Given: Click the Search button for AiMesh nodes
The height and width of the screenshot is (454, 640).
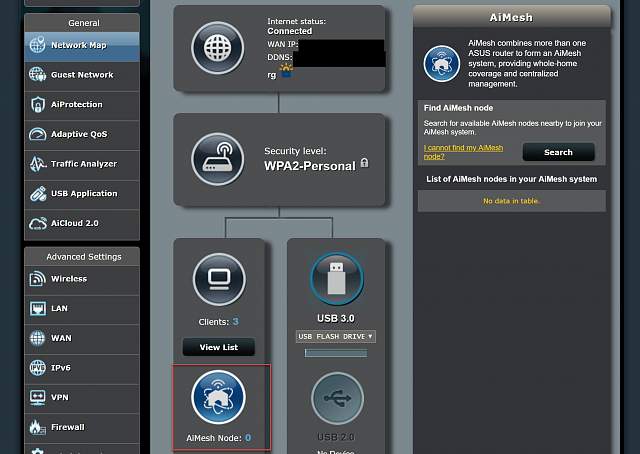Looking at the screenshot, I should pos(558,152).
